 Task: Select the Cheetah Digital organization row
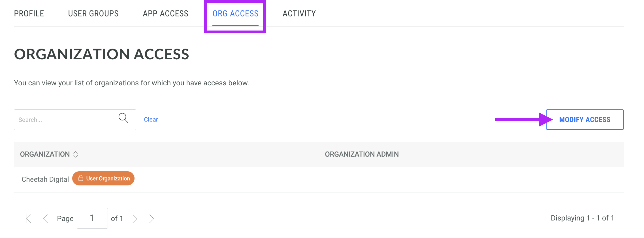[x=319, y=179]
